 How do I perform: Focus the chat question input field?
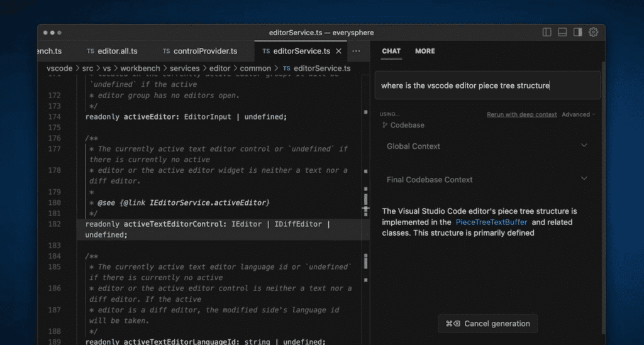coord(487,85)
